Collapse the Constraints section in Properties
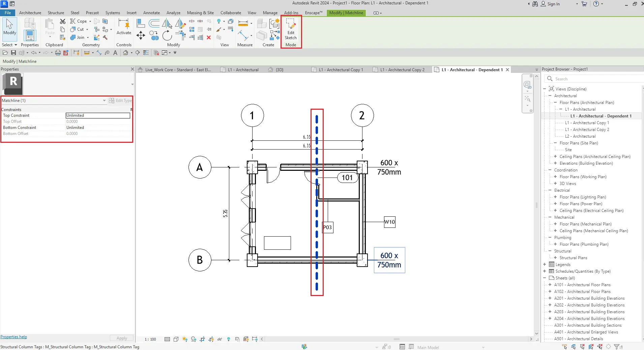Screen dimensions: 644x350 tap(131, 110)
